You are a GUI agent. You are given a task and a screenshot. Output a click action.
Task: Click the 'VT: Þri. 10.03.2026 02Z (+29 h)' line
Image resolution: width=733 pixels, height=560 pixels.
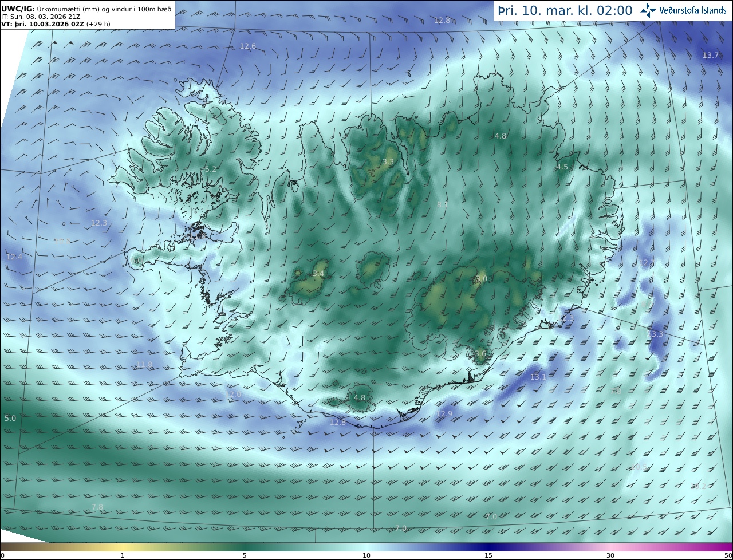(56, 24)
